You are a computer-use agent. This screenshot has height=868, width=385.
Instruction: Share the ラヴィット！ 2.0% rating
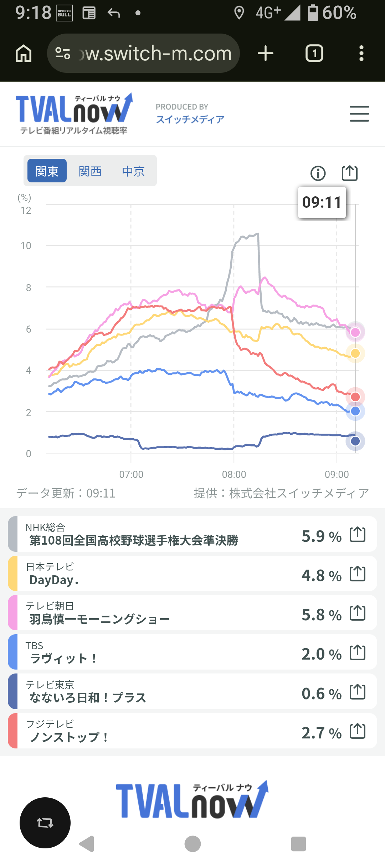pos(358,652)
